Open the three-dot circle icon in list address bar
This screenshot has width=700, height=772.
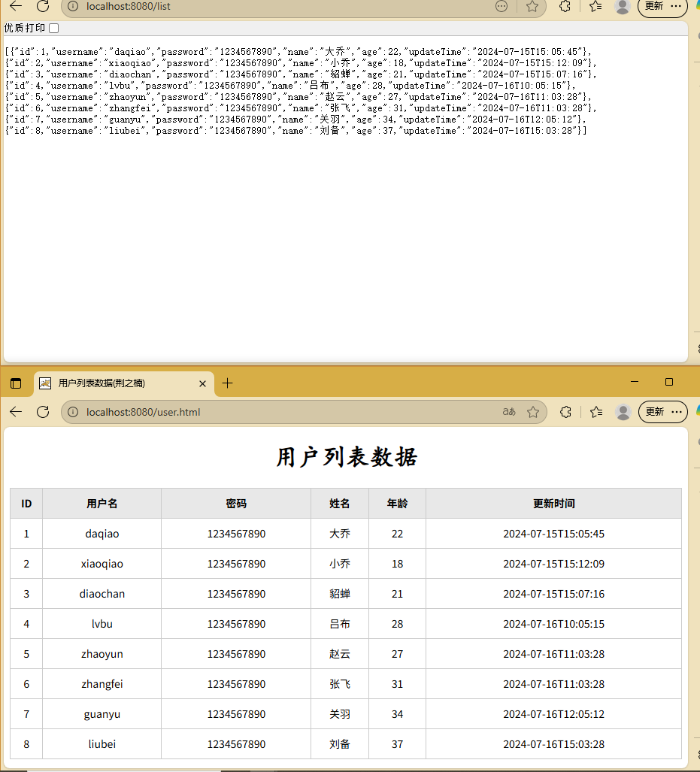[502, 7]
